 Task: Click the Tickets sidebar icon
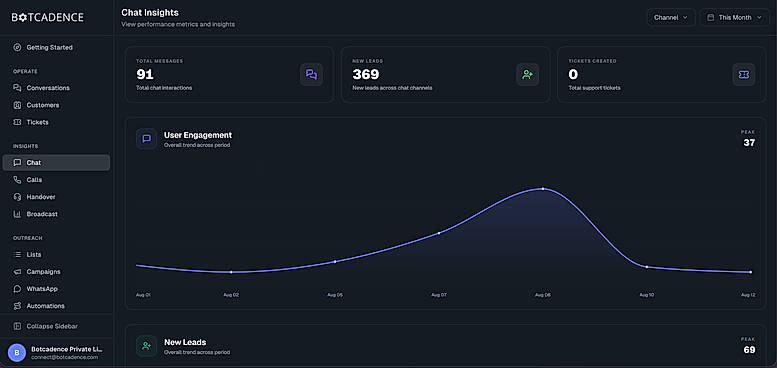(17, 122)
